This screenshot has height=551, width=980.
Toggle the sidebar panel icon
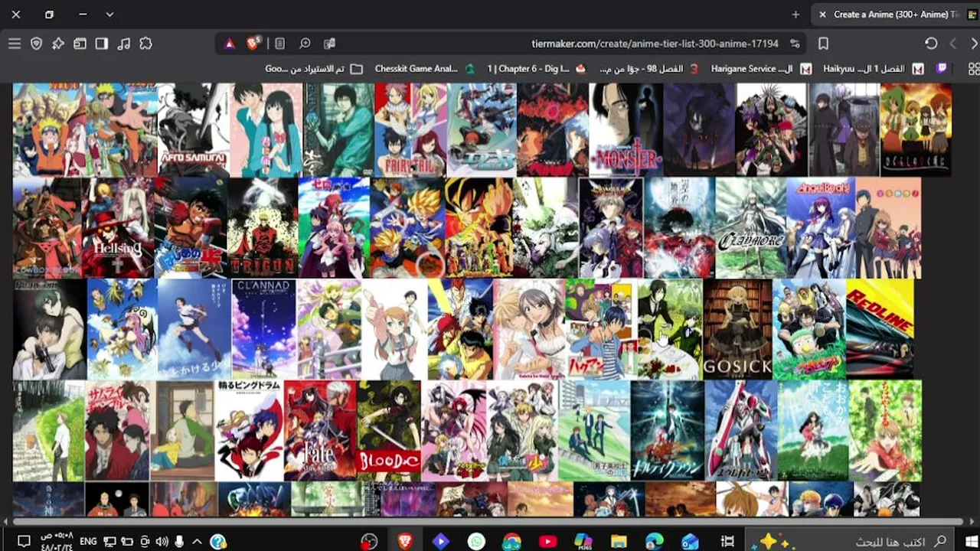[102, 44]
